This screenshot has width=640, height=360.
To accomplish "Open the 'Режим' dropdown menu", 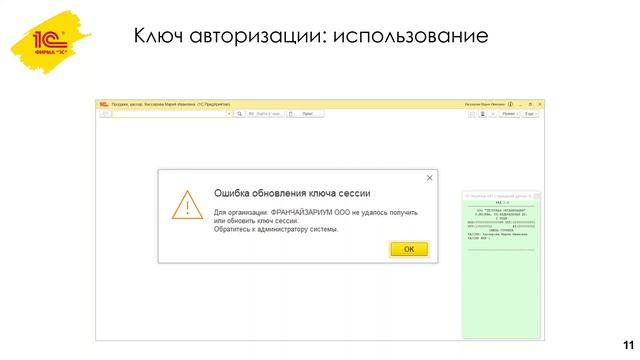I will 510,114.
